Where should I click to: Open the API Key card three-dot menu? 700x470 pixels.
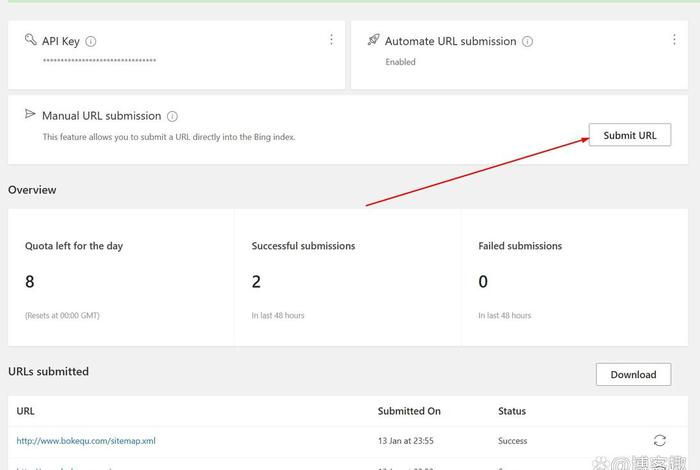(x=331, y=40)
